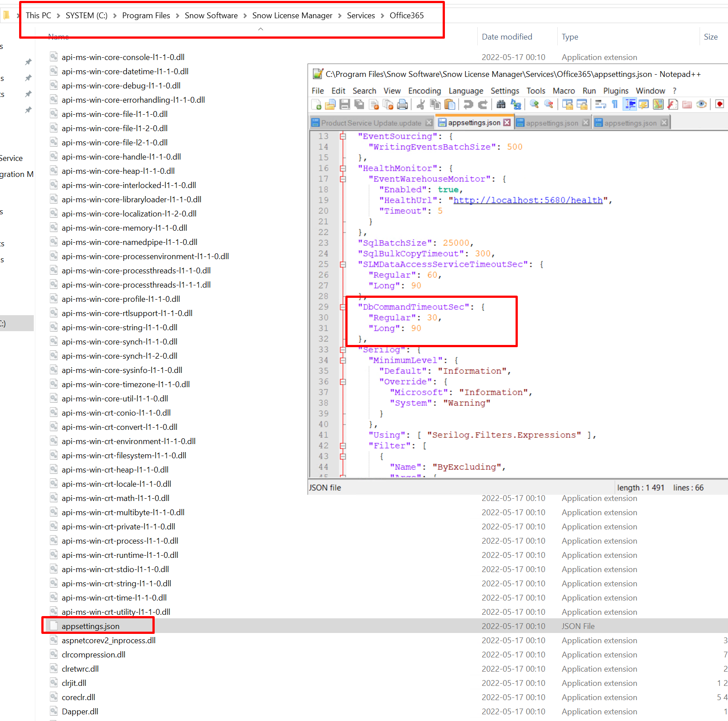Go to Snow License Manager in breadcrumb
Viewport: 728px width, 721px height.
click(x=292, y=16)
